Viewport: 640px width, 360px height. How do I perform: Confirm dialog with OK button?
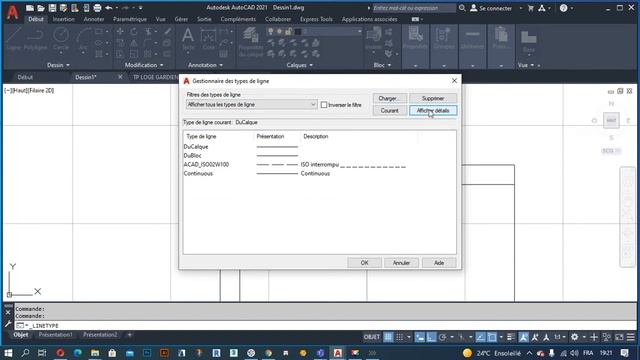(364, 263)
